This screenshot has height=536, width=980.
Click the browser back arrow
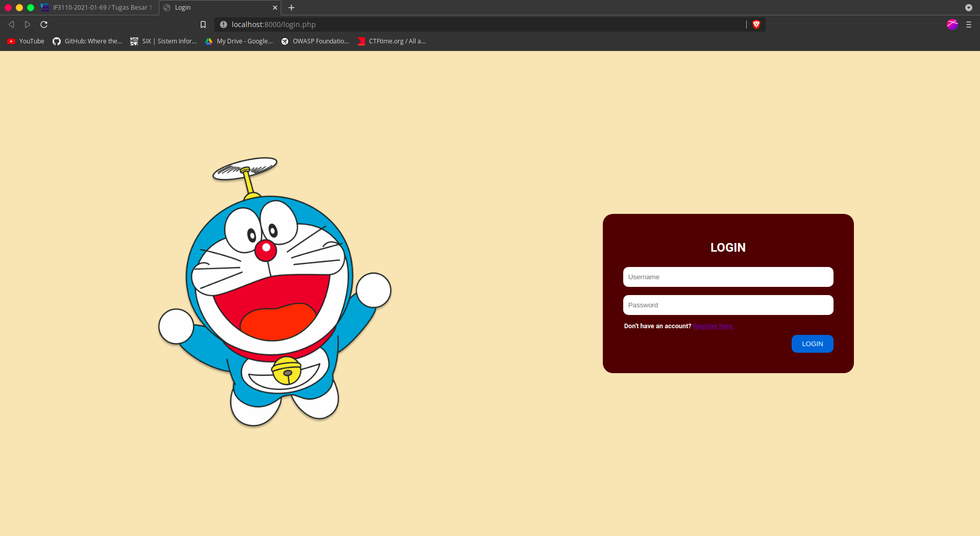(11, 25)
